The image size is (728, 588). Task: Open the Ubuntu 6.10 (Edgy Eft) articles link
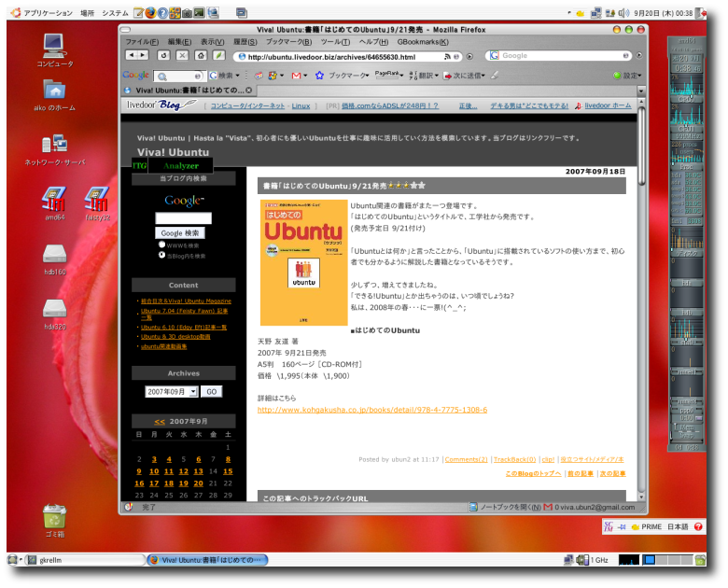[x=183, y=327]
